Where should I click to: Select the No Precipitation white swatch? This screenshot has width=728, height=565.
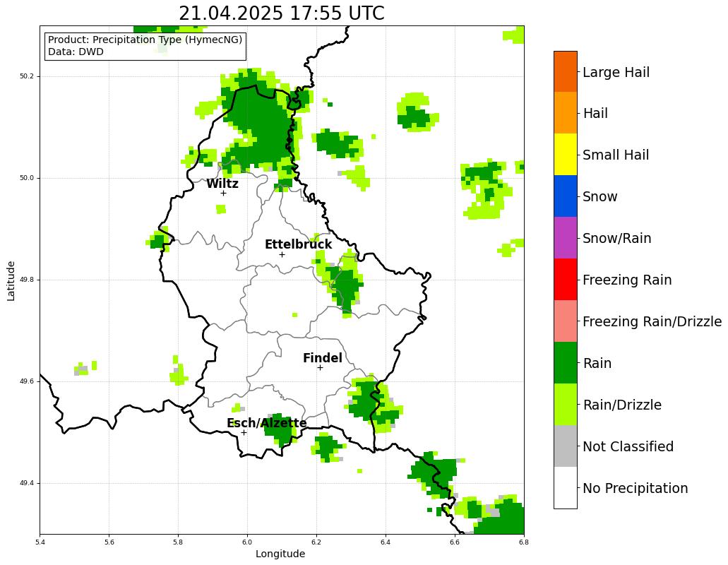pyautogui.click(x=565, y=488)
